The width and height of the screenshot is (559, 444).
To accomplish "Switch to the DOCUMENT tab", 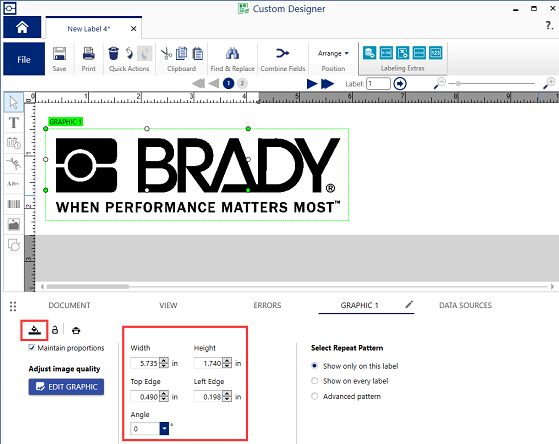I will point(69,305).
